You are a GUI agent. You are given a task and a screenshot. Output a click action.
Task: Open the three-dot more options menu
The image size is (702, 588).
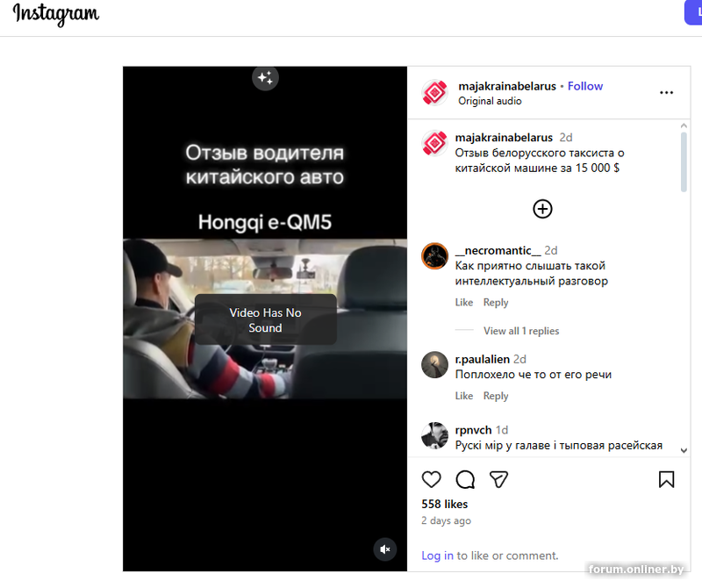pos(666,93)
